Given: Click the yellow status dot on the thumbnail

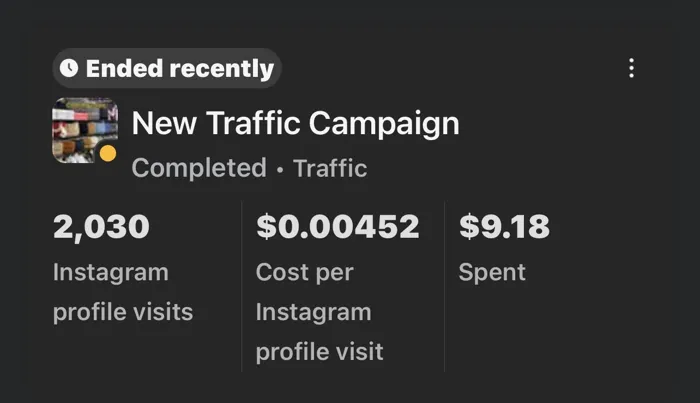Looking at the screenshot, I should point(108,154).
